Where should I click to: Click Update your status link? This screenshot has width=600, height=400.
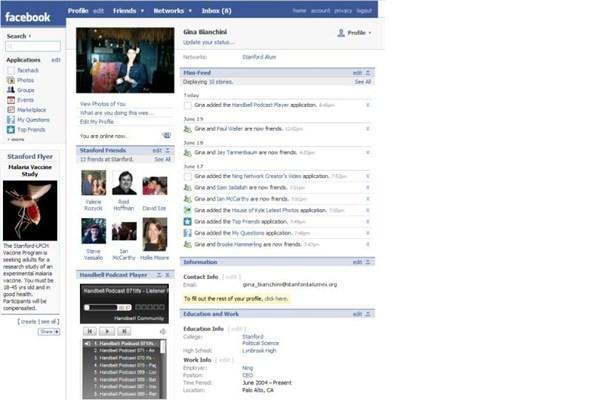coord(209,42)
